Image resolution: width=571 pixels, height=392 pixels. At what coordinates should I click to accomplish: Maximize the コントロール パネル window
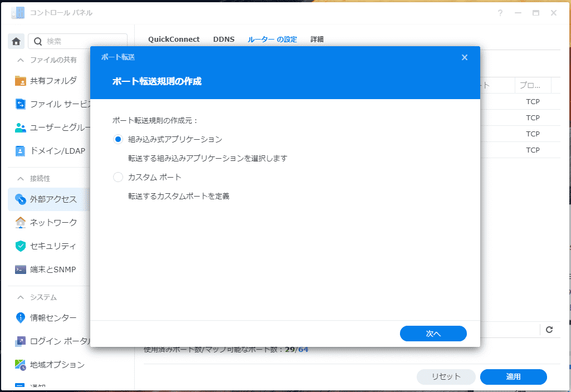(x=536, y=13)
